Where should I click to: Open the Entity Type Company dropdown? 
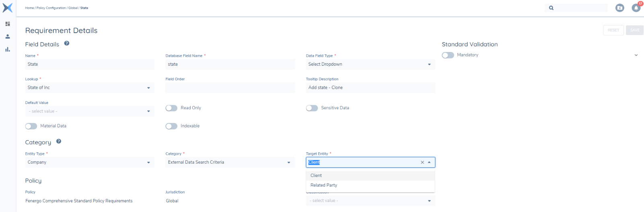click(89, 162)
